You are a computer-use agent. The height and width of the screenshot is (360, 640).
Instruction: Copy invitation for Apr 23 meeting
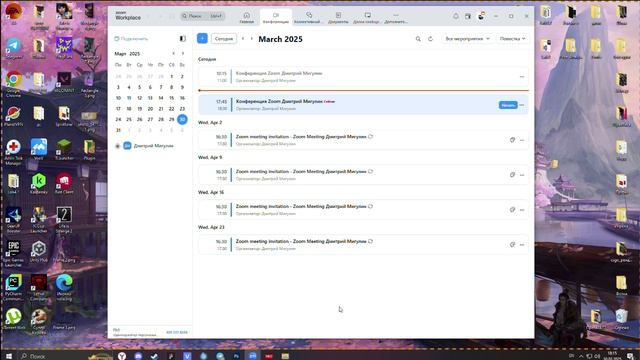point(512,244)
